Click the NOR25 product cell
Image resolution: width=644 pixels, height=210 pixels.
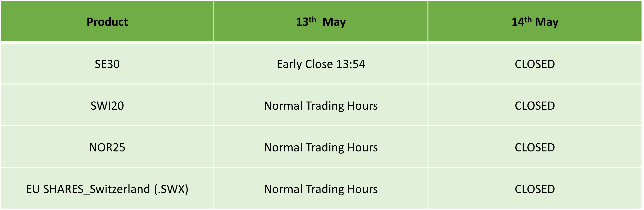[x=107, y=147]
